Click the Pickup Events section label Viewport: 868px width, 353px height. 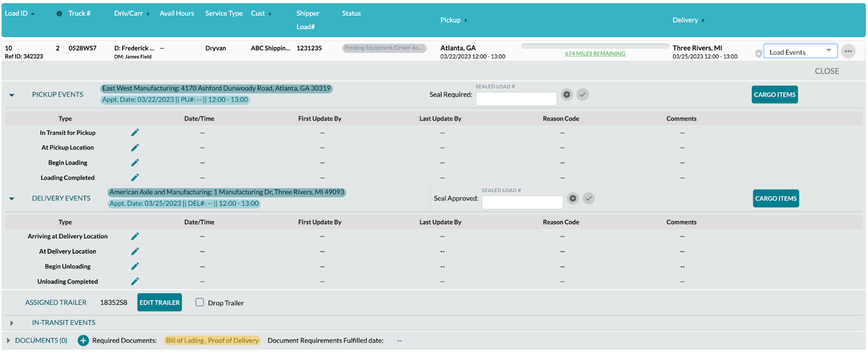pos(58,94)
